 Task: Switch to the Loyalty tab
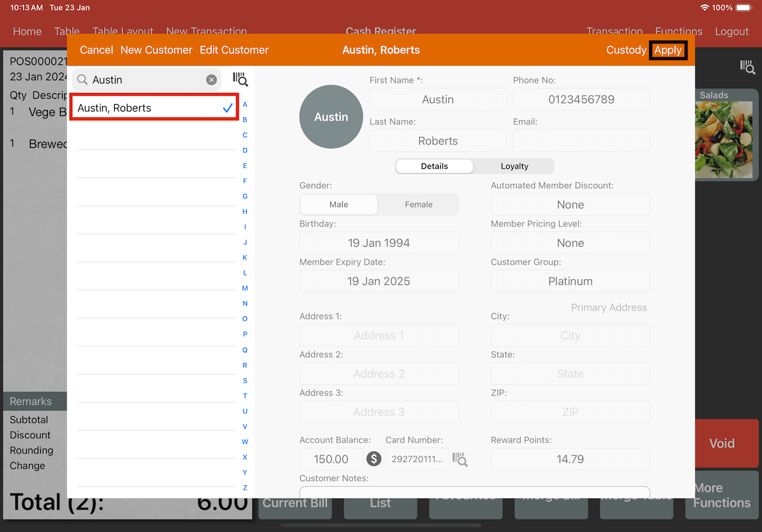click(x=514, y=166)
